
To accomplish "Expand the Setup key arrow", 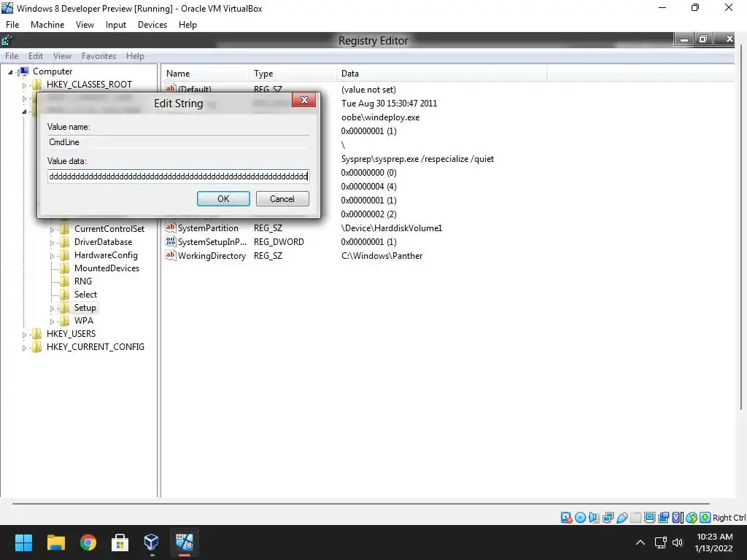I will pos(52,308).
